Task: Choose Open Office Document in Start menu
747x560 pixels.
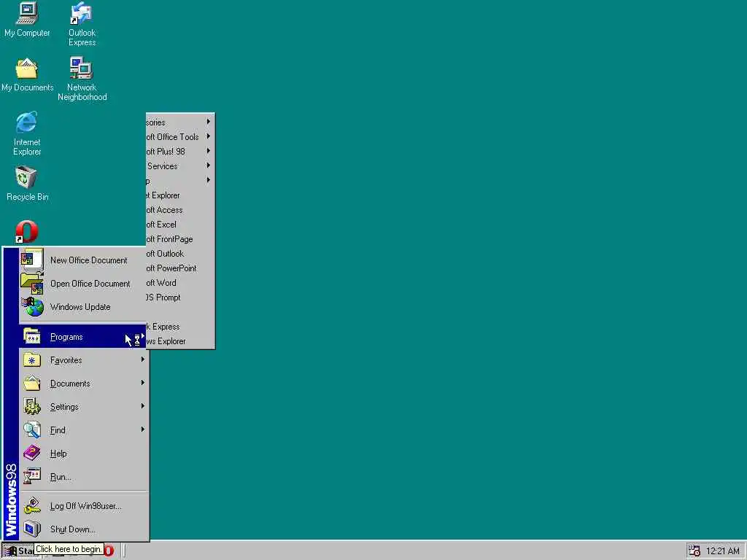Action: pos(84,284)
